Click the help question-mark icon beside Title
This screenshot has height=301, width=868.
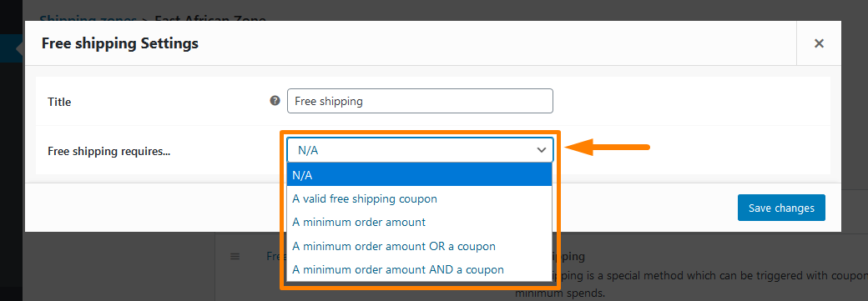tap(275, 101)
